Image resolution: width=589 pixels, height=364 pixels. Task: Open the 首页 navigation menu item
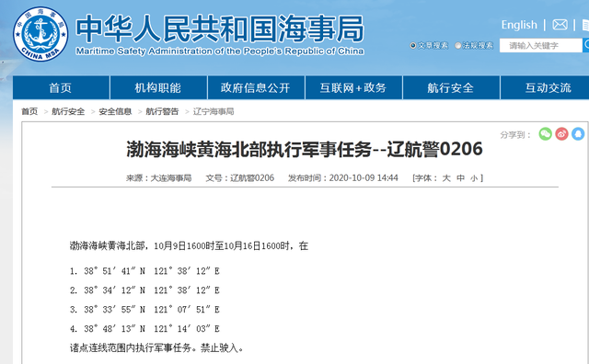61,88
